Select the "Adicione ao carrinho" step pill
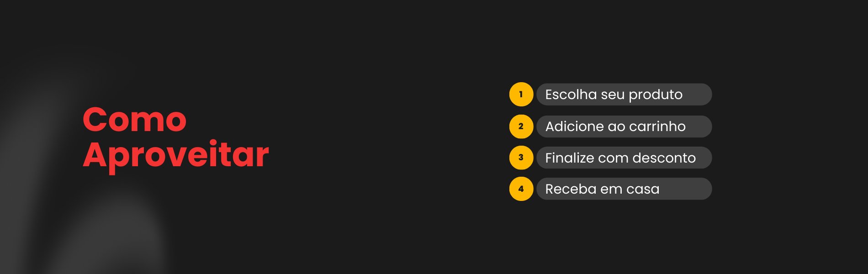 [x=624, y=126]
